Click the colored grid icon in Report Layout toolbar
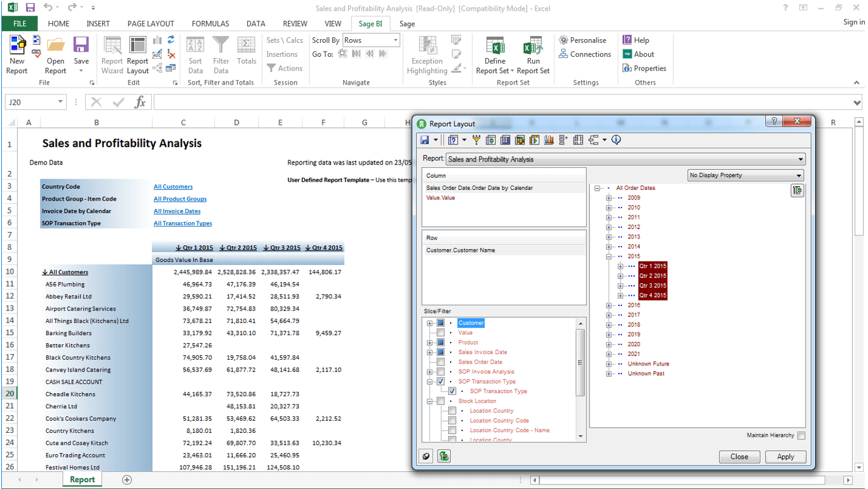Viewport: 868px width, 489px height. point(520,140)
